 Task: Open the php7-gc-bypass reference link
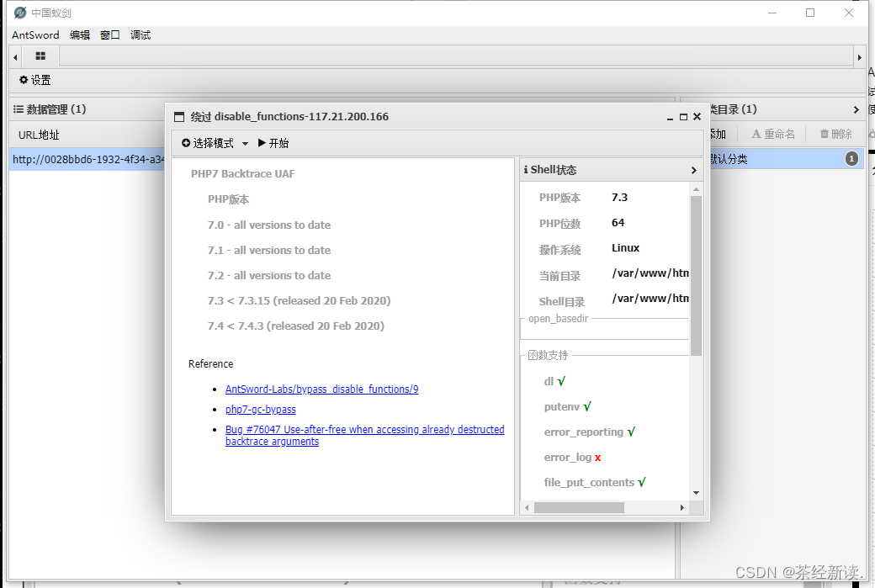coord(261,410)
